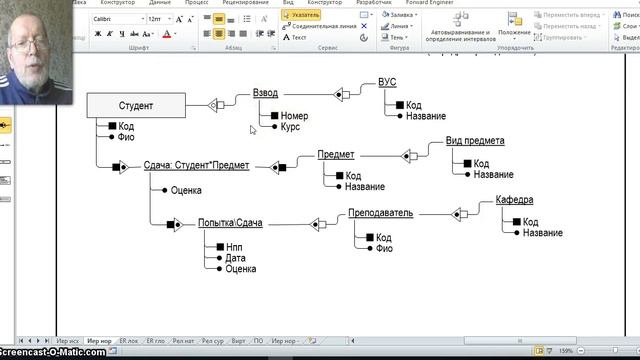Click the zoom slider handle
This screenshot has width=640, height=360.
coord(615,351)
